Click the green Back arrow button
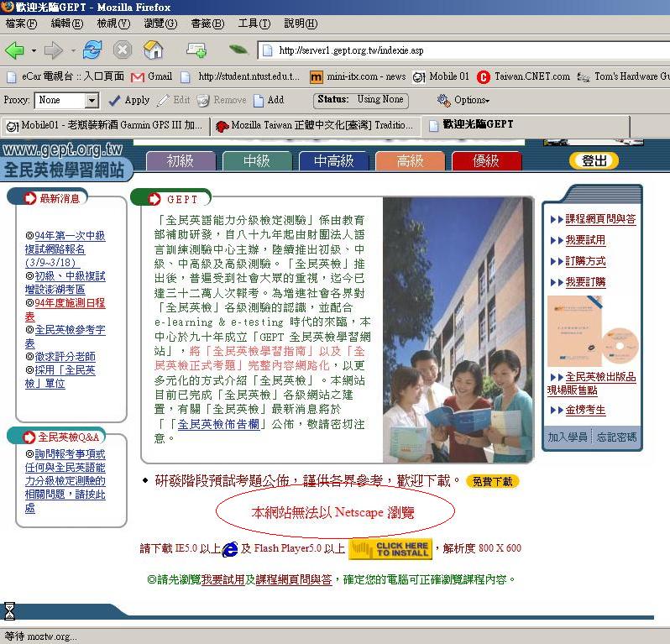 pyautogui.click(x=14, y=50)
